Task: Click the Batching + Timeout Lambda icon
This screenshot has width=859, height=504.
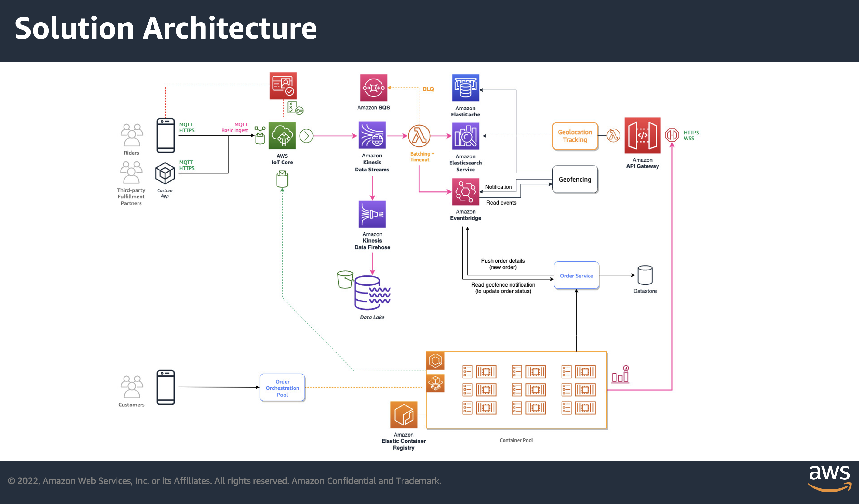Action: (x=419, y=136)
